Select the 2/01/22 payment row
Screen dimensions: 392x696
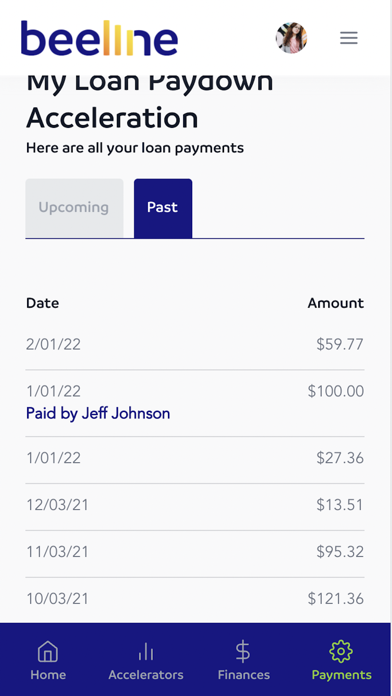coord(195,344)
